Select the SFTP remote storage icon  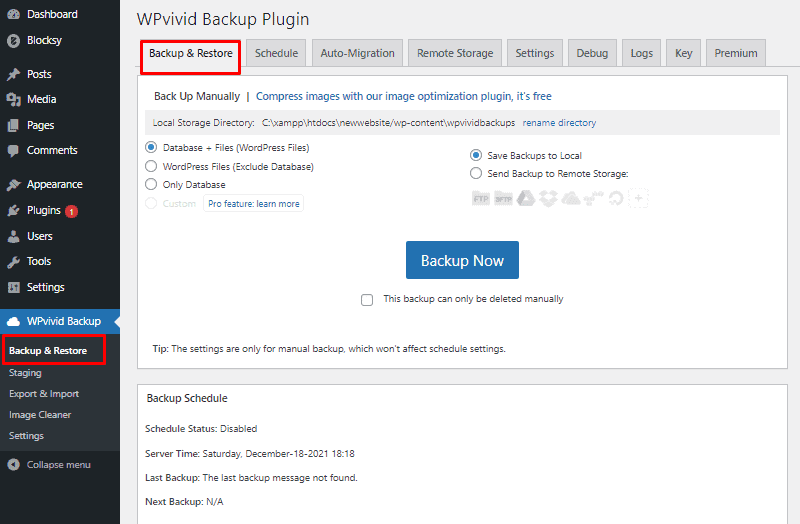(x=503, y=198)
